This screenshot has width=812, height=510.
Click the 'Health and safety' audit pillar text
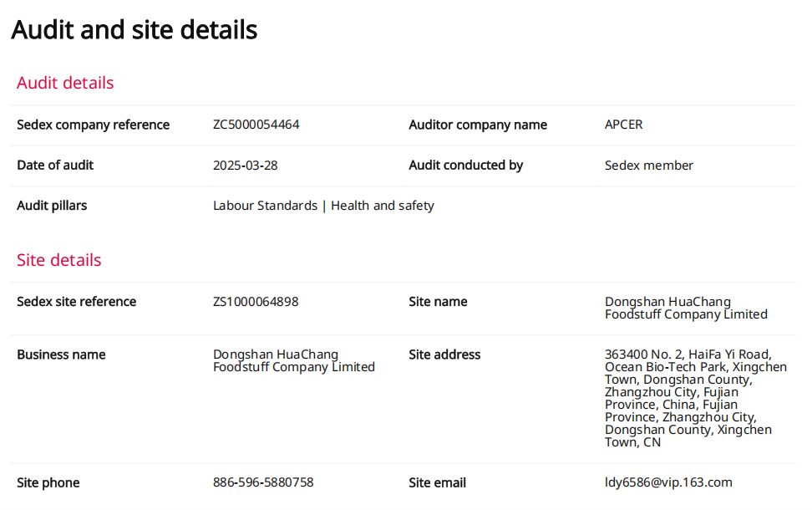383,206
